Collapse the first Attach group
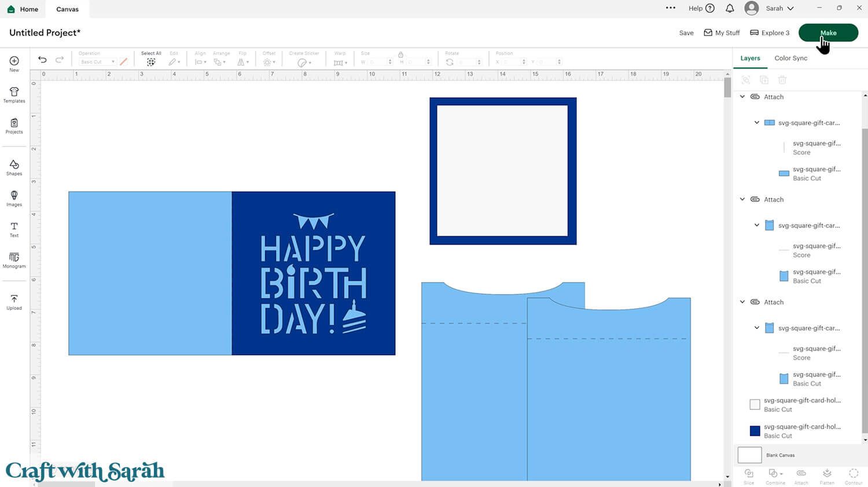 [742, 97]
